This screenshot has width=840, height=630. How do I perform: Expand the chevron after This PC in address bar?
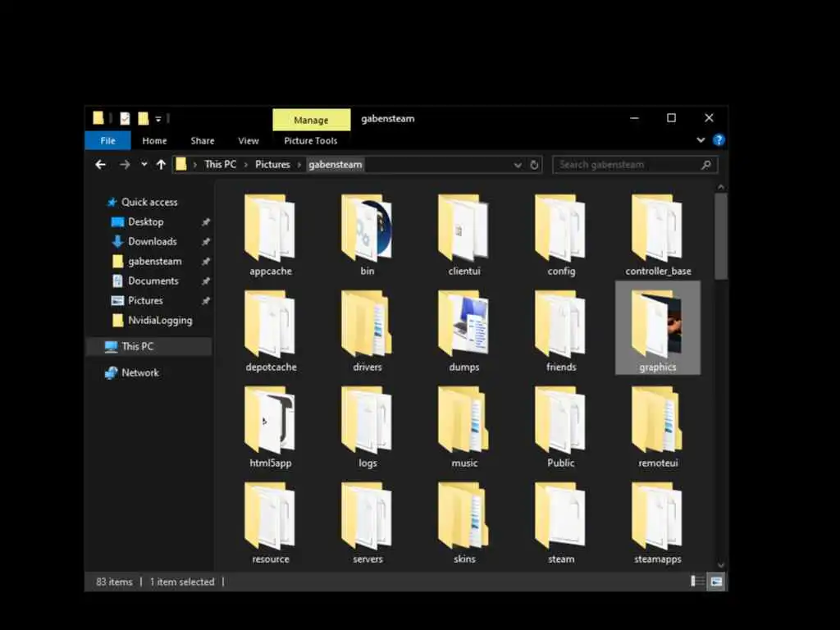click(x=246, y=164)
